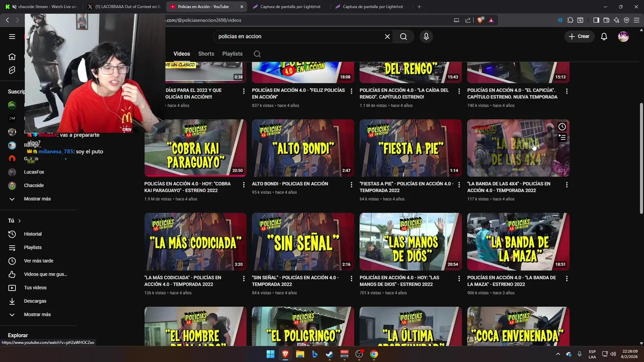The width and height of the screenshot is (644, 362).
Task: Switch to chacoide Stream browser tab
Action: [x=41, y=7]
